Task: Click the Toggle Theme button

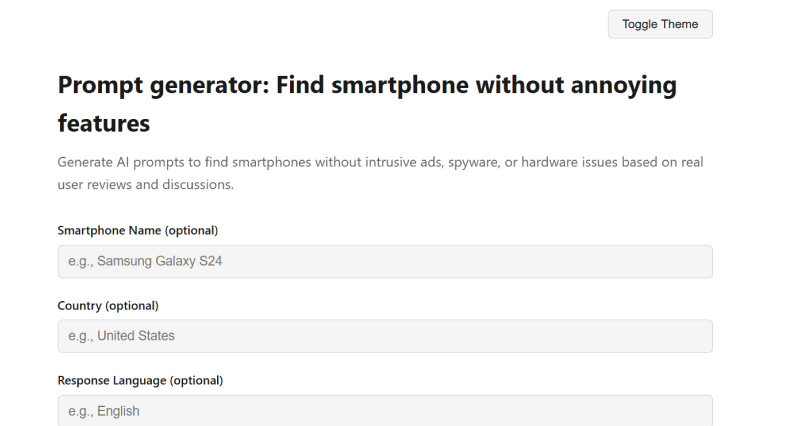Action: [x=660, y=24]
